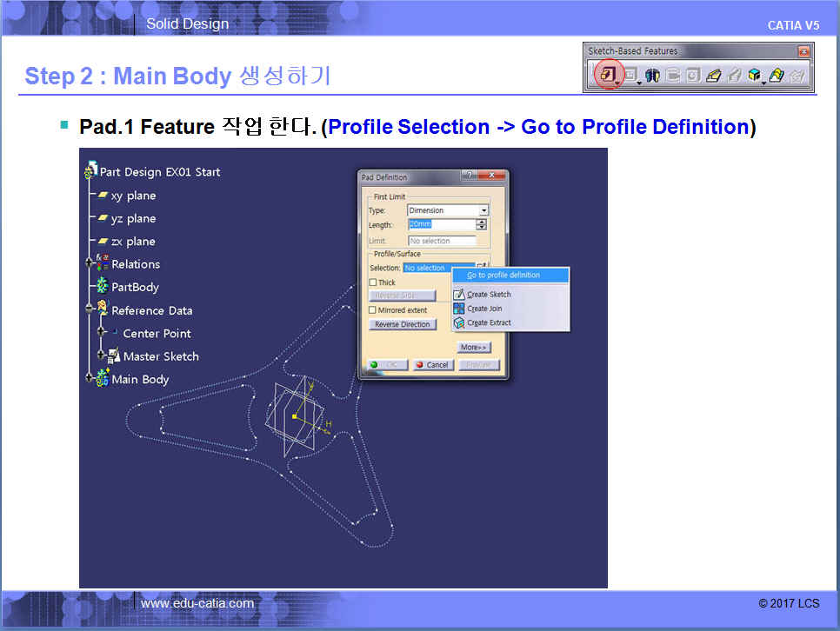This screenshot has height=631, width=840.
Task: Enable the Mirrored extent checkbox
Action: tap(372, 309)
